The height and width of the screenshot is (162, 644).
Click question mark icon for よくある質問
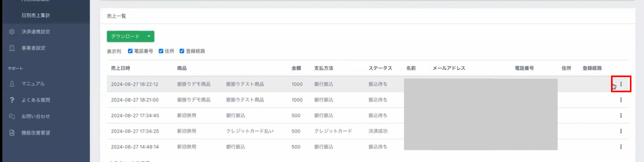[12, 100]
